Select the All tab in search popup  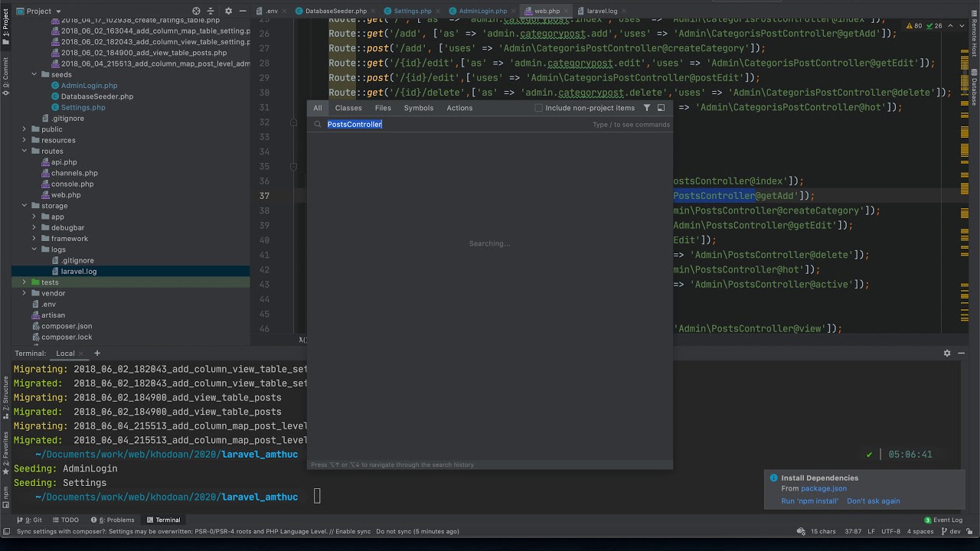(x=318, y=108)
